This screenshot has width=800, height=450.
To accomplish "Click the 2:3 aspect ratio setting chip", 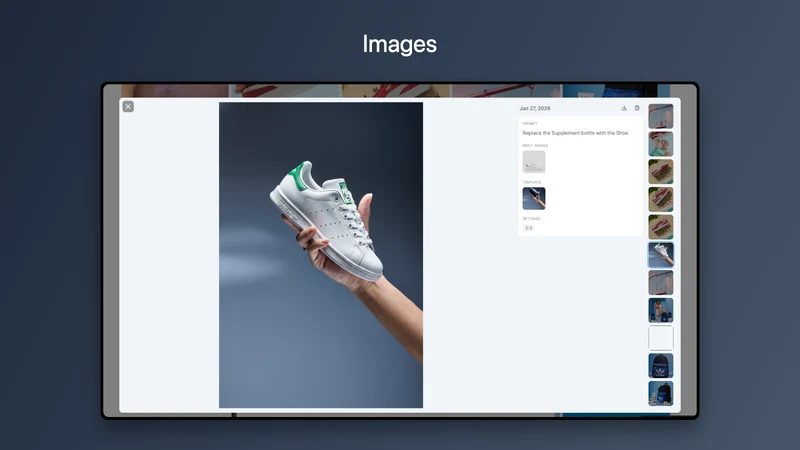I will 529,228.
